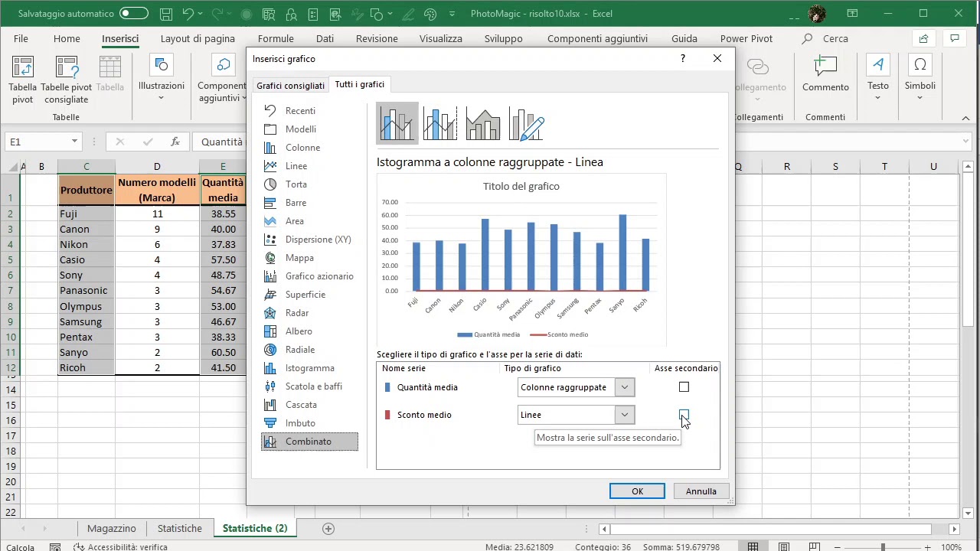
Task: Expand the formula bar
Action: click(966, 142)
